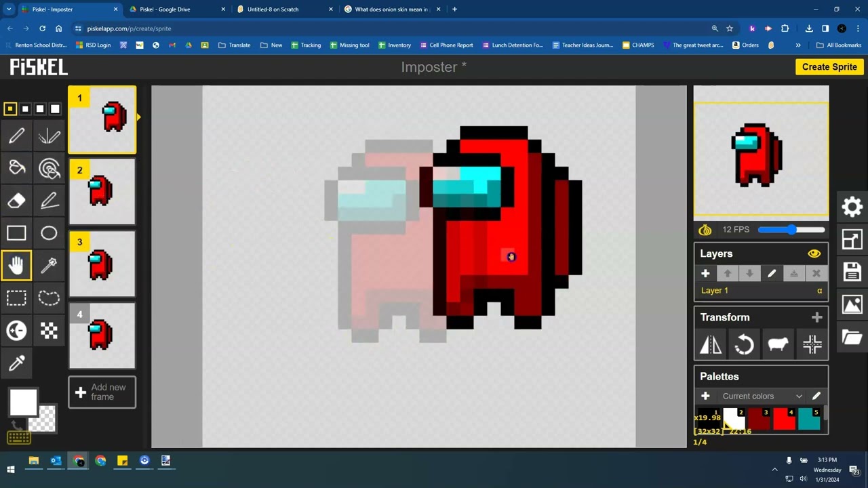Switch to onion skin search tab

391,9
